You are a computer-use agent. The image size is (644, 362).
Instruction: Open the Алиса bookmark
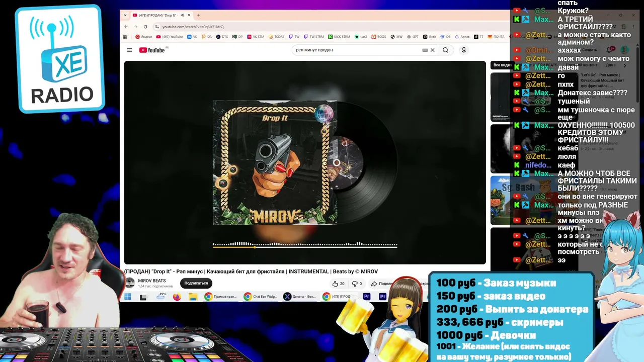(462, 37)
